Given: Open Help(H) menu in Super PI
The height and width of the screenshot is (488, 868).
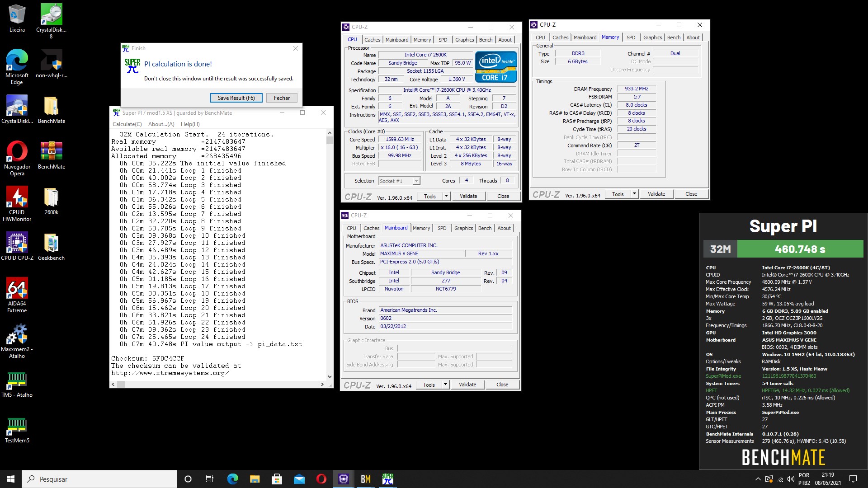Looking at the screenshot, I should [190, 124].
